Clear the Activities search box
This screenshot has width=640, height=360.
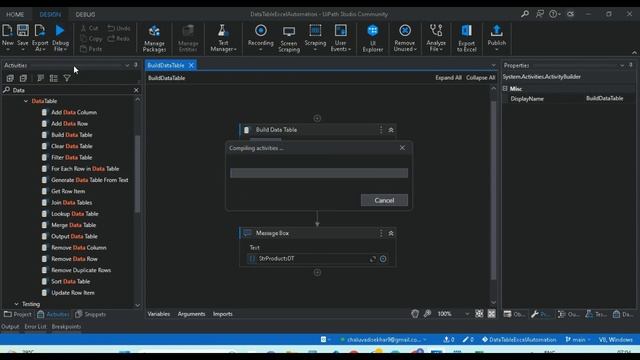[x=136, y=90]
